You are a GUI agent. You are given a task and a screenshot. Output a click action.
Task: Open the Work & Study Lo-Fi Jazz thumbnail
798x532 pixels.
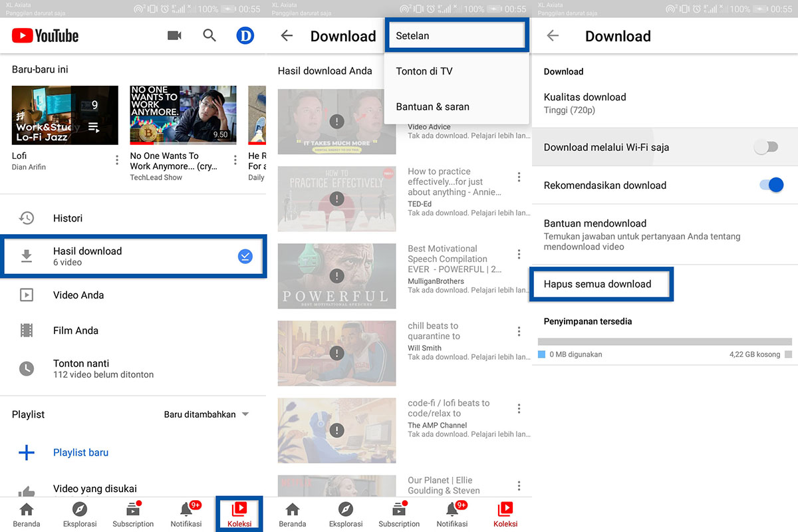65,115
